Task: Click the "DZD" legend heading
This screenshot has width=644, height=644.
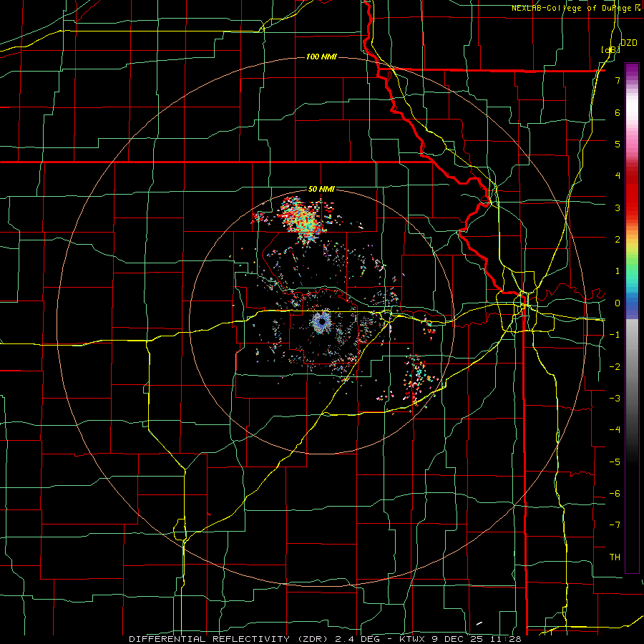Action: (629, 43)
